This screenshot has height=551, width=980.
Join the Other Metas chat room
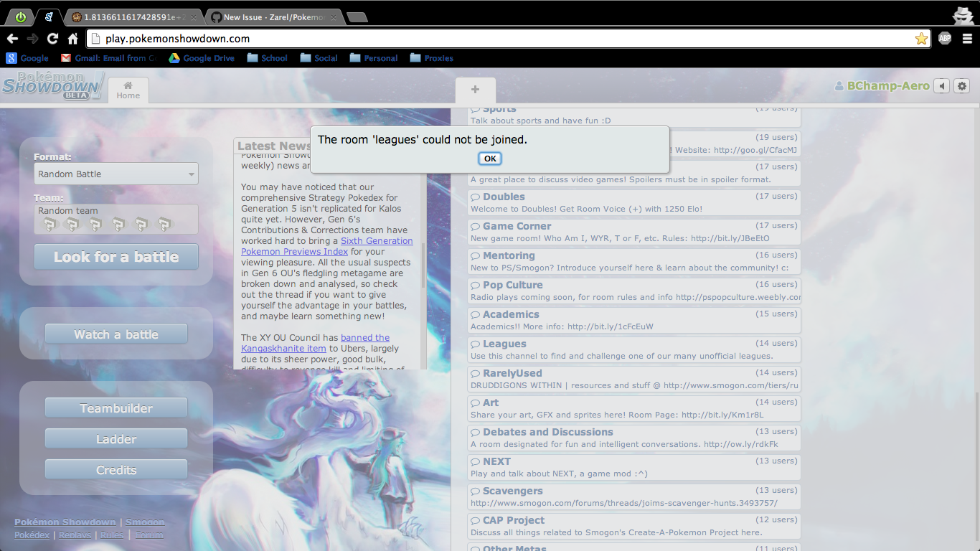634,547
